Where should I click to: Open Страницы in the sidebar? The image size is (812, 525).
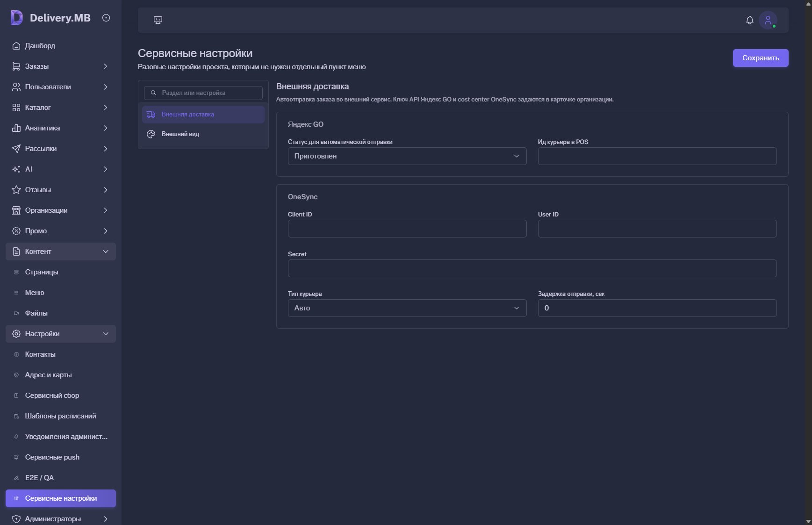61,272
